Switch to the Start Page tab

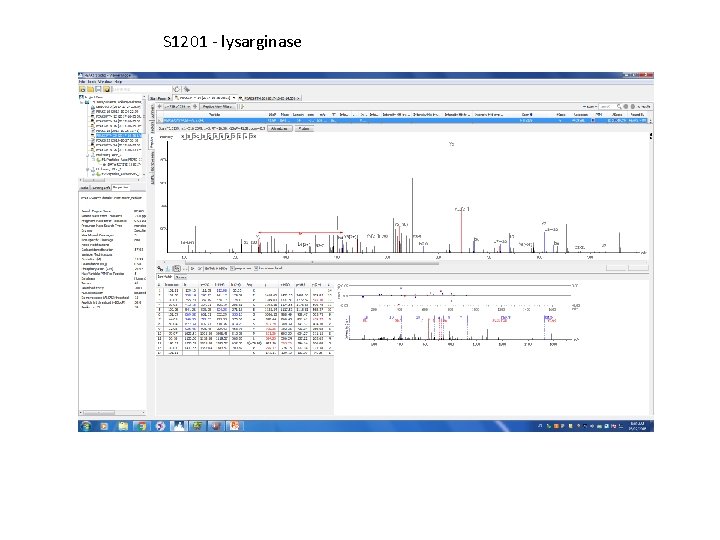click(159, 98)
